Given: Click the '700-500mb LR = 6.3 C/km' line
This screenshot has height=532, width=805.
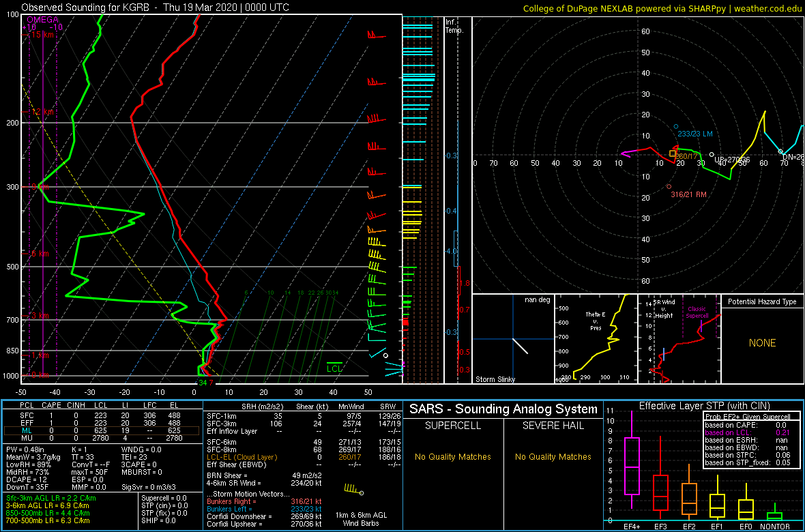Looking at the screenshot, I should click(48, 520).
